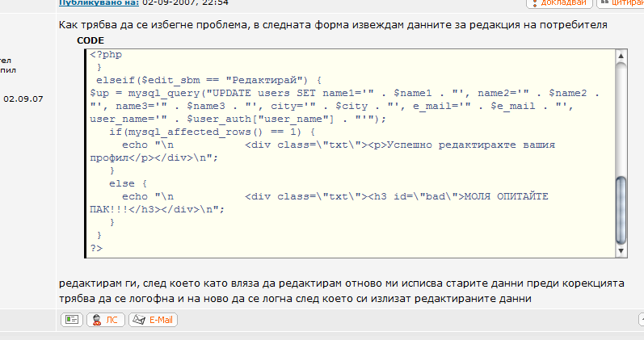
Task: Open the 'Публикувано на:' post date link
Action: (99, 3)
